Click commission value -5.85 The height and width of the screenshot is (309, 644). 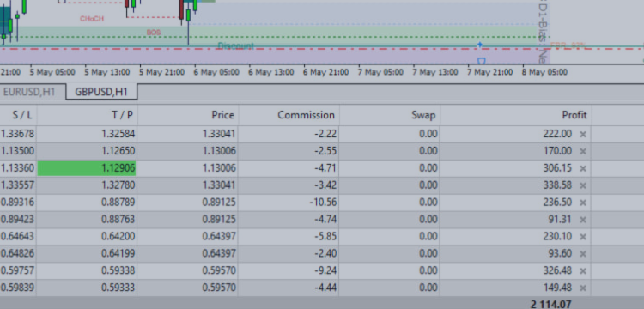325,237
